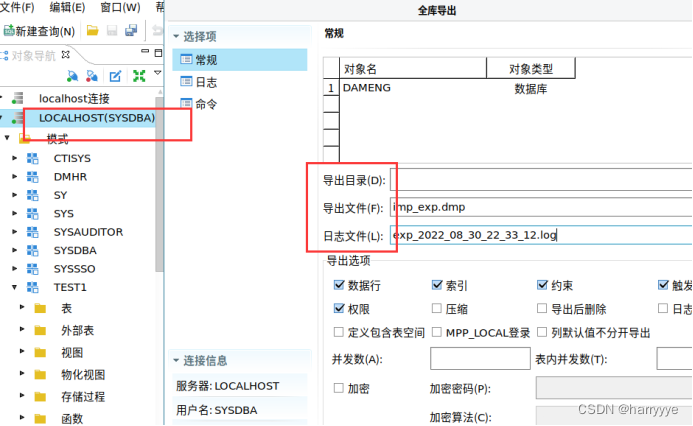Click the navigator vertical scrollbar
Screen dimensions: 693x426
click(160, 183)
